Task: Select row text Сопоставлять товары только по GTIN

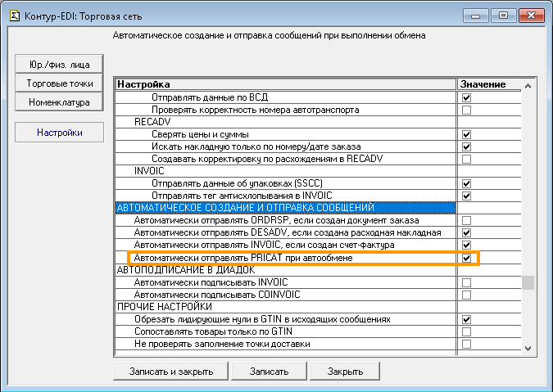Action: [213, 331]
